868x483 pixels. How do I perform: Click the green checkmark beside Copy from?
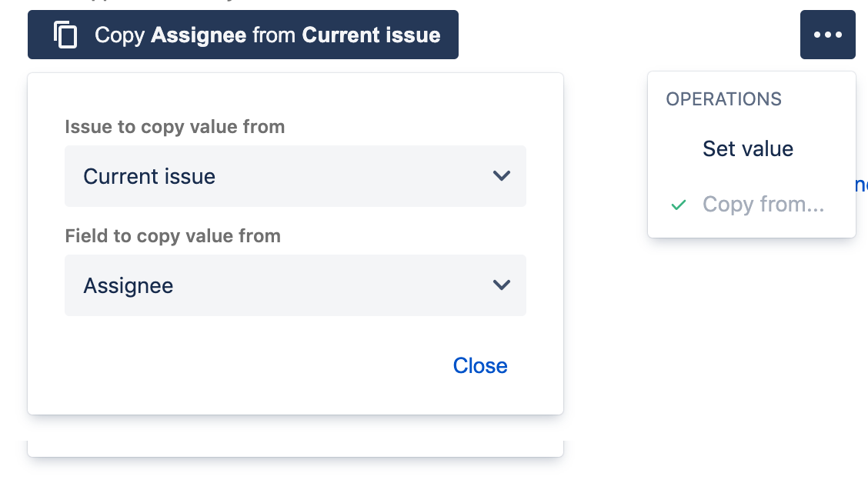click(x=678, y=205)
